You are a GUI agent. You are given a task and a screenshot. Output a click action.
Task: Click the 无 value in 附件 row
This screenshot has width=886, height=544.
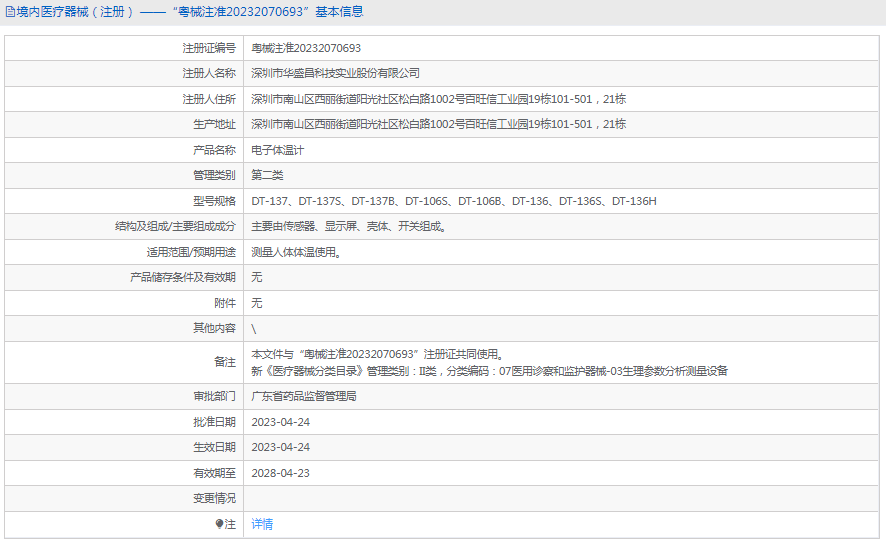click(257, 303)
